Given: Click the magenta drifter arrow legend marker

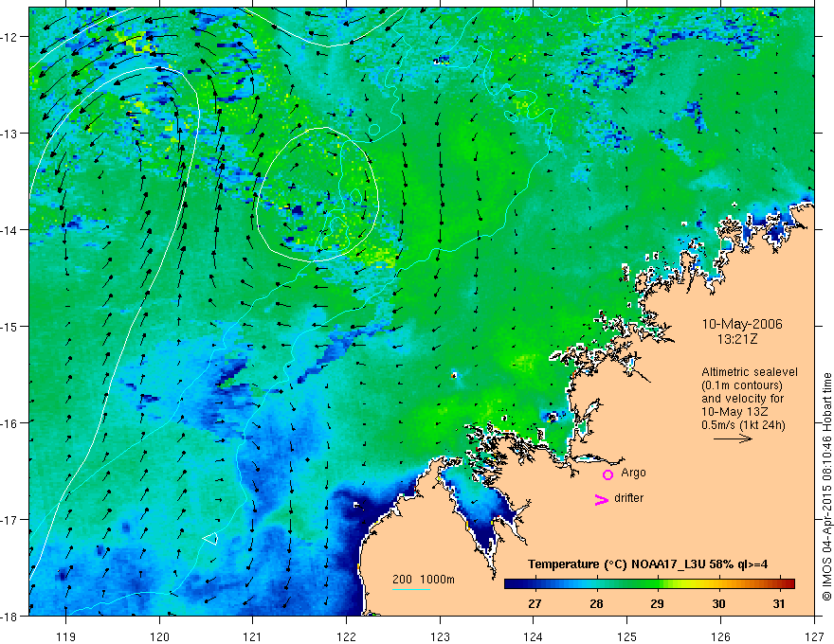Looking at the screenshot, I should click(x=602, y=499).
